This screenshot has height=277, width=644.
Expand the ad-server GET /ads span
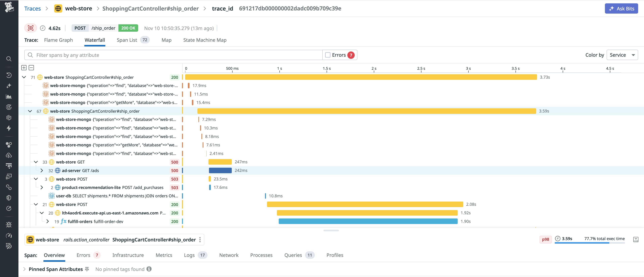tap(42, 171)
